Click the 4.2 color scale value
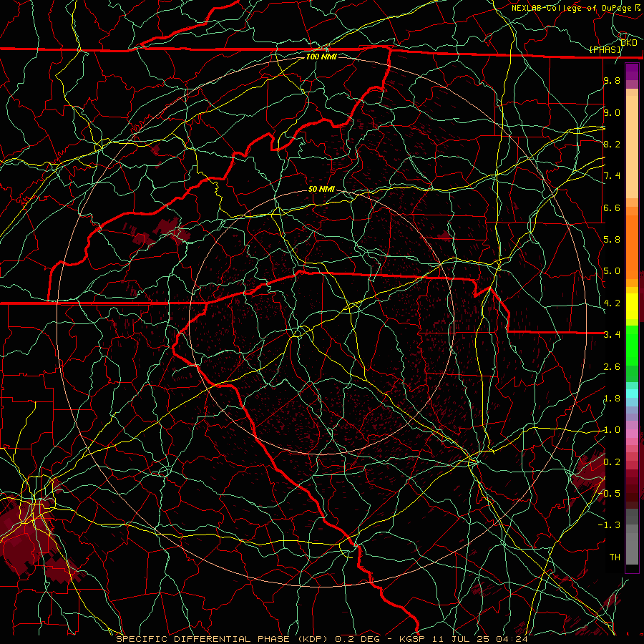Image resolution: width=644 pixels, height=644 pixels. [x=612, y=303]
